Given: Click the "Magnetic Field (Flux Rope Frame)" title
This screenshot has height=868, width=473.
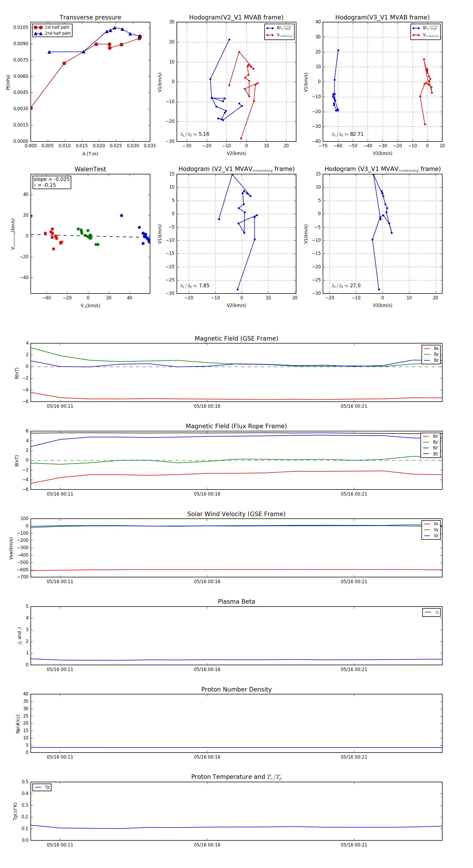Looking at the screenshot, I should point(236,426).
